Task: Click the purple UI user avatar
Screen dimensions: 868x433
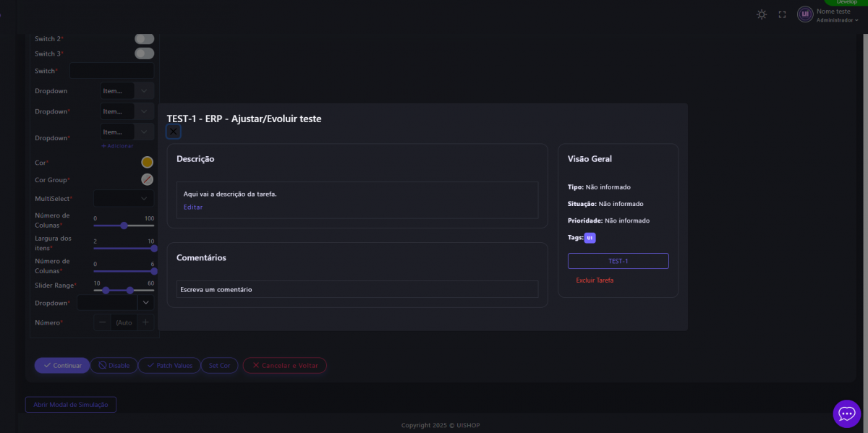Action: (x=805, y=14)
